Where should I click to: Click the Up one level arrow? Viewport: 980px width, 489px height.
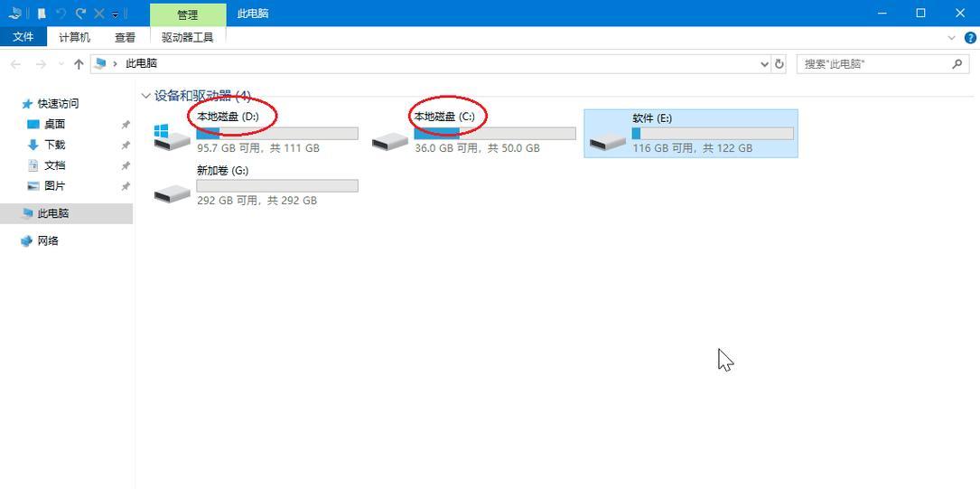coord(79,64)
